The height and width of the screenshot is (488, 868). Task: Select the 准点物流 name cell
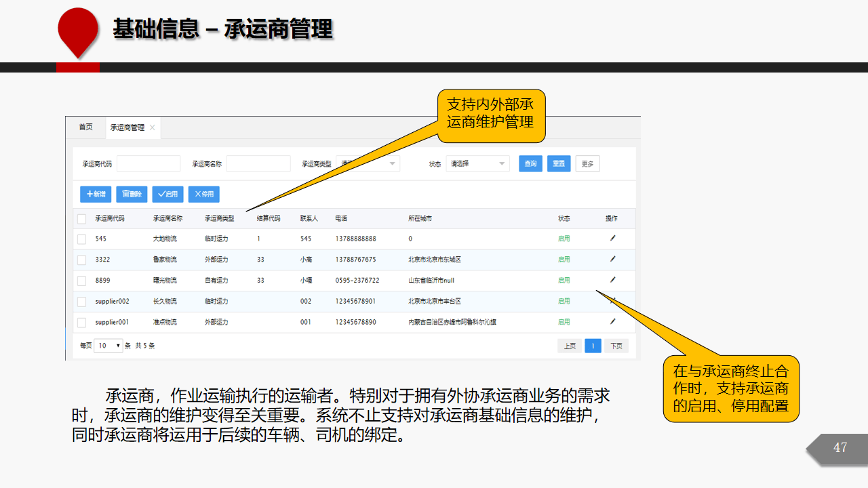click(x=165, y=323)
